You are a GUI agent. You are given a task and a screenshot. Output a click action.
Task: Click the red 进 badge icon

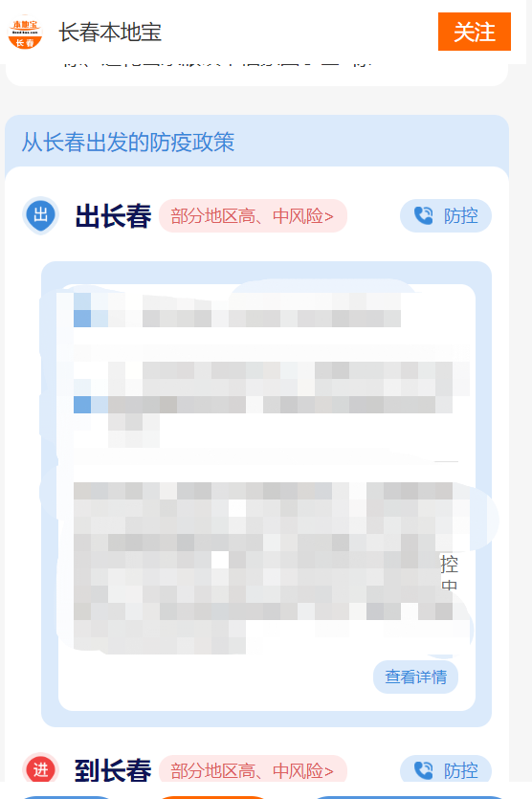click(x=41, y=769)
